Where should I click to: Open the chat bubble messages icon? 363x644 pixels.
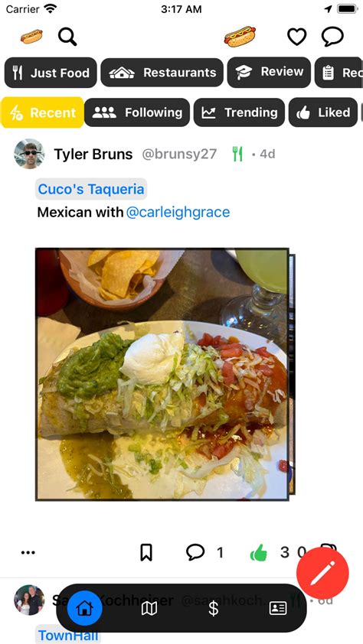click(x=332, y=37)
